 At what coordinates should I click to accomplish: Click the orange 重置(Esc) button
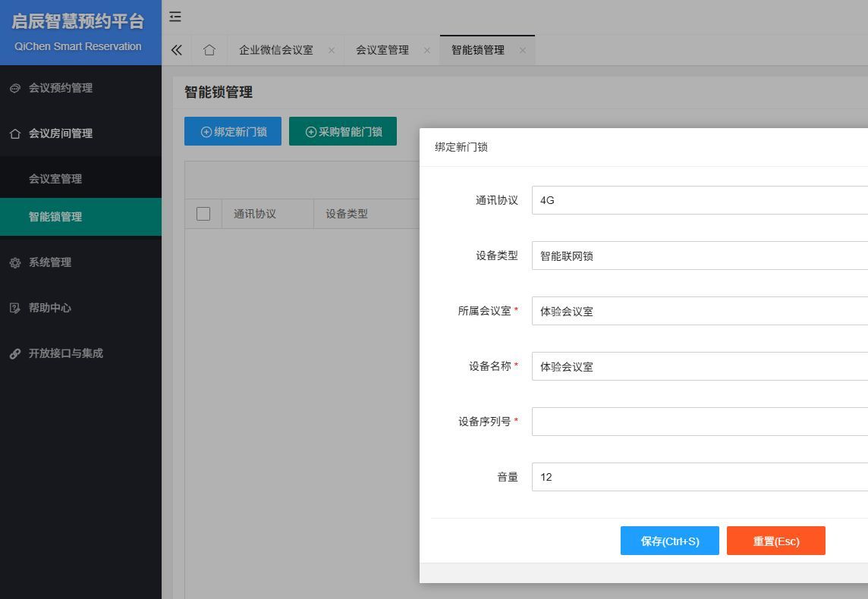point(775,541)
